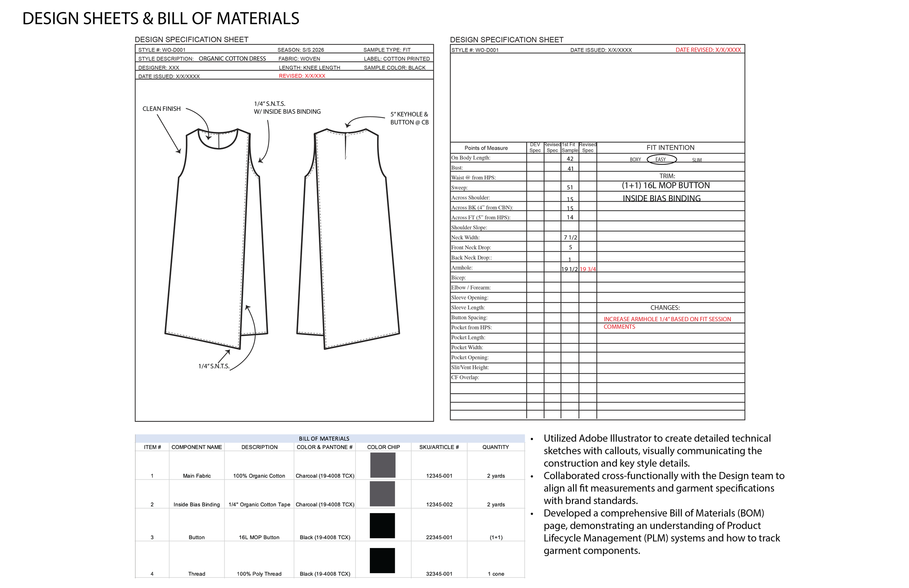Click the BILL OF MATERIALS header bar
This screenshot has width=909, height=588.
point(324,439)
